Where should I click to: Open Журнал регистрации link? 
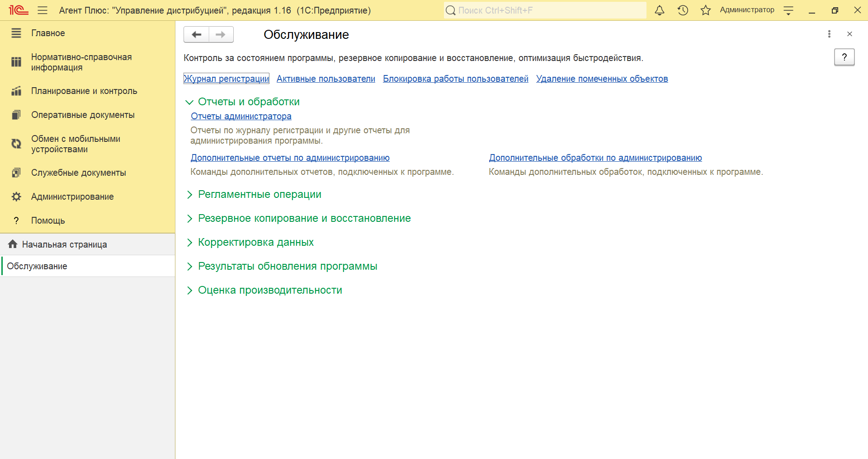click(226, 79)
